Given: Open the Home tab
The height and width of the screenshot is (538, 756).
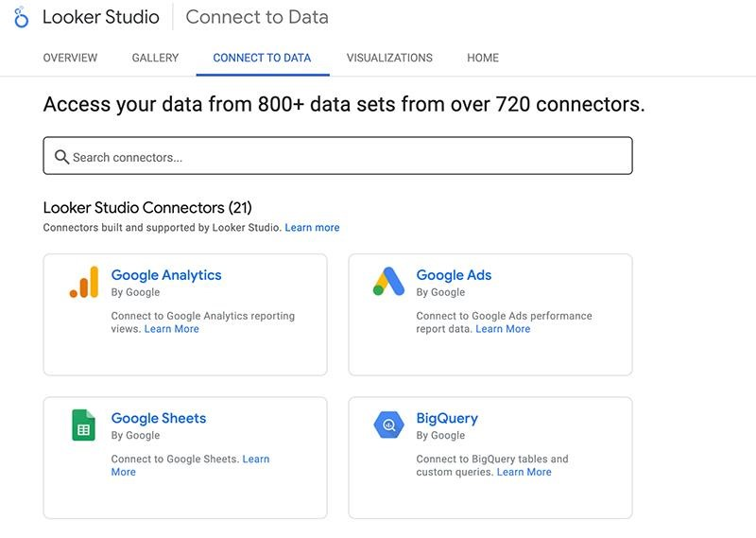Looking at the screenshot, I should [483, 58].
